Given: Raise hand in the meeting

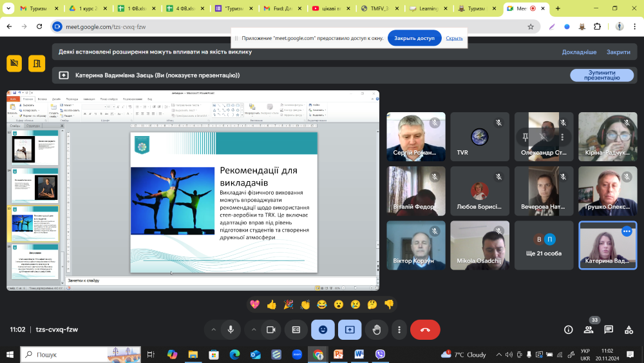Looking at the screenshot, I should click(x=377, y=329).
